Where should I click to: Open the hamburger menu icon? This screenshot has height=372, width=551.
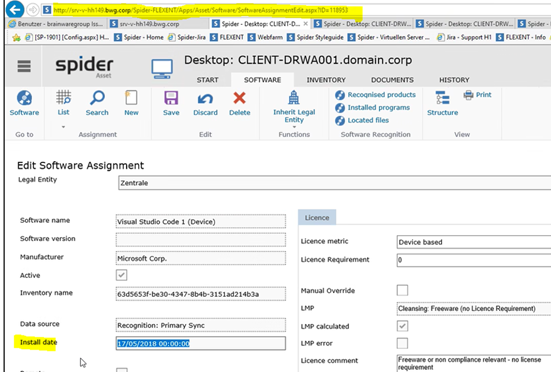tap(24, 66)
